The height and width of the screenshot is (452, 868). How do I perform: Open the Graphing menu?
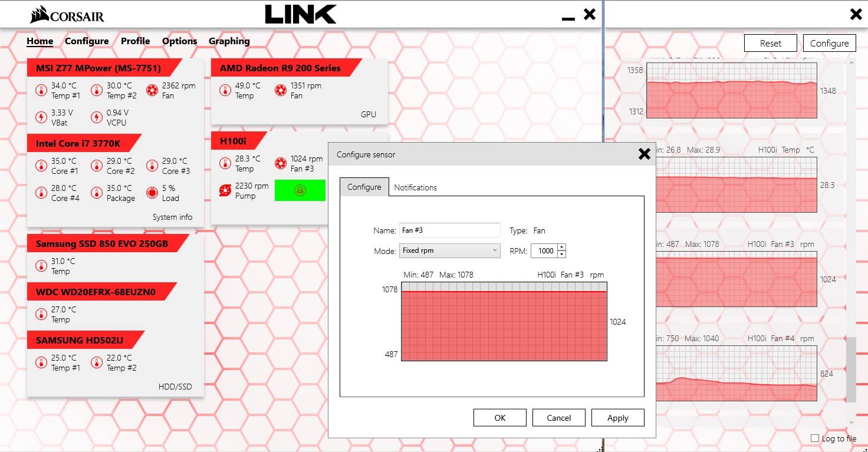click(229, 41)
